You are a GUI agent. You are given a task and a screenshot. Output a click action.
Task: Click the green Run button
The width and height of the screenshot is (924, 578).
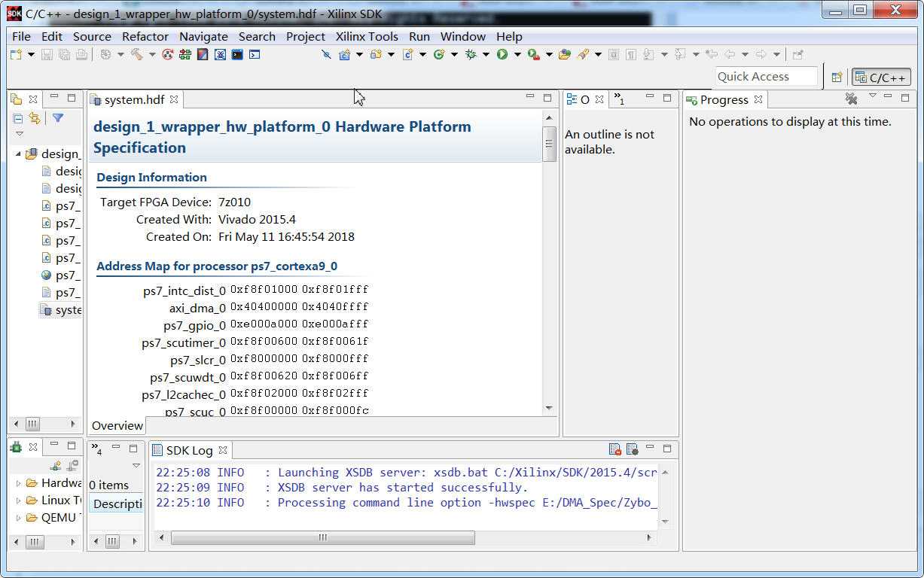(x=502, y=54)
